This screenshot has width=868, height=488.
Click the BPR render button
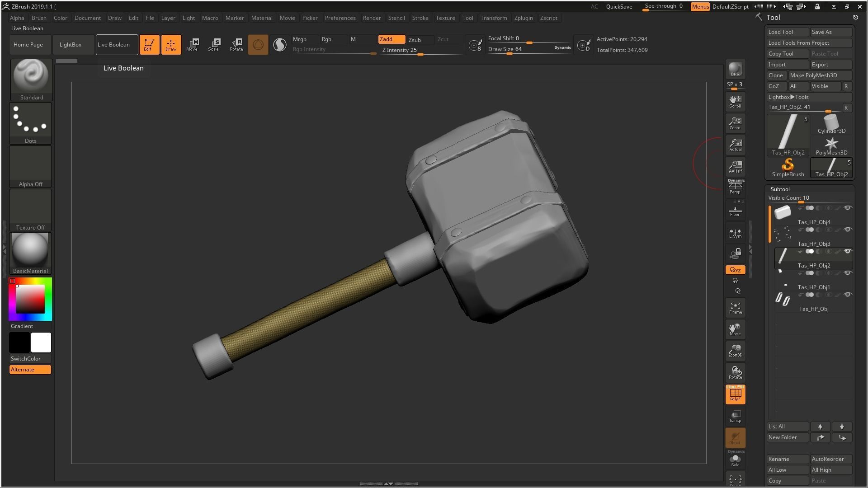pyautogui.click(x=735, y=70)
